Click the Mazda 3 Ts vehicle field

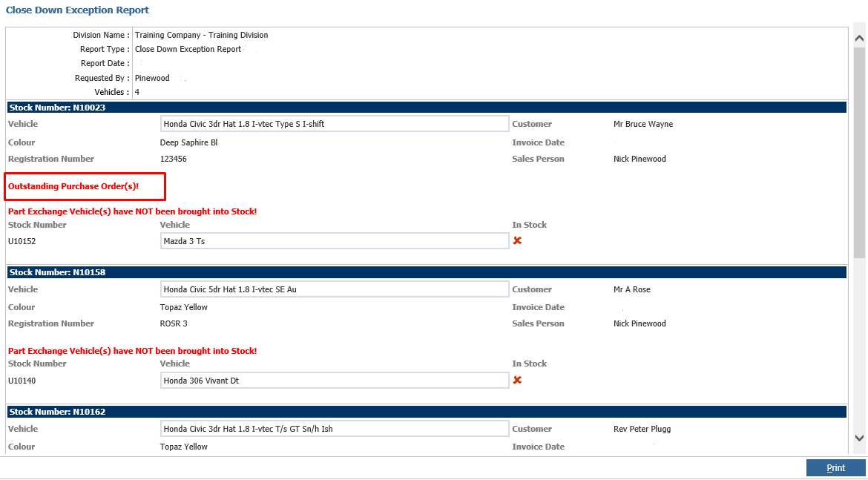[335, 241]
